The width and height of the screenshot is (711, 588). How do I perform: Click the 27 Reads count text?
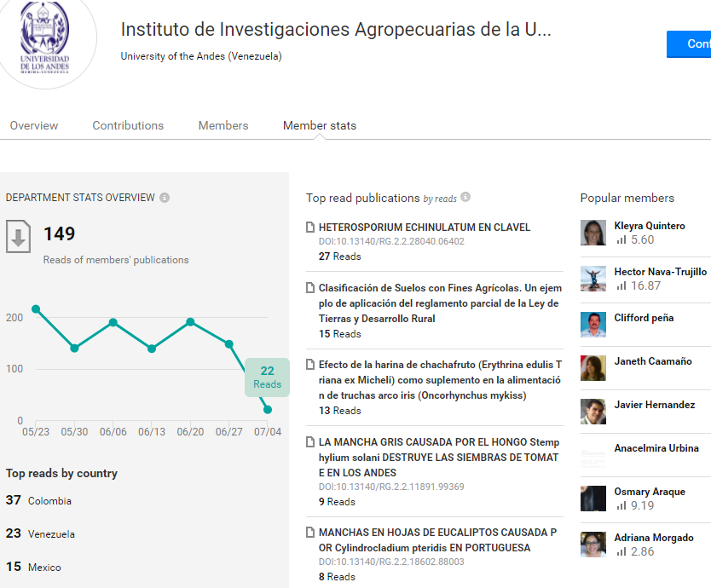point(339,257)
